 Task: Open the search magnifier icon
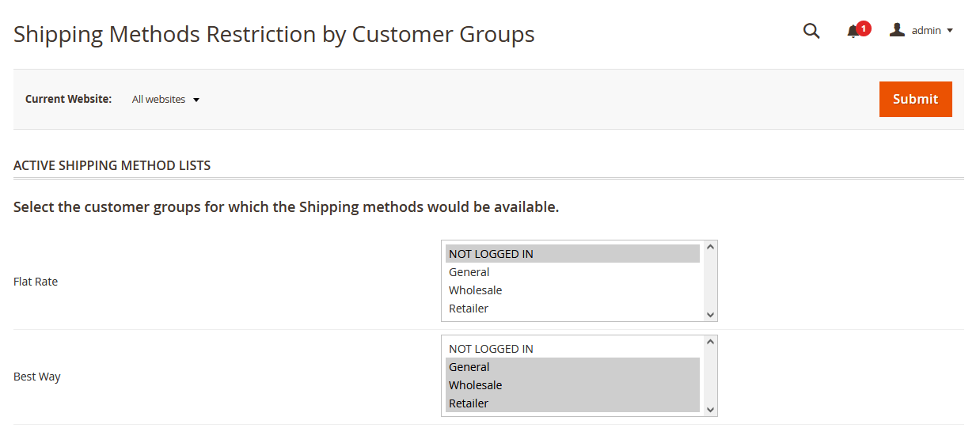[x=811, y=31]
